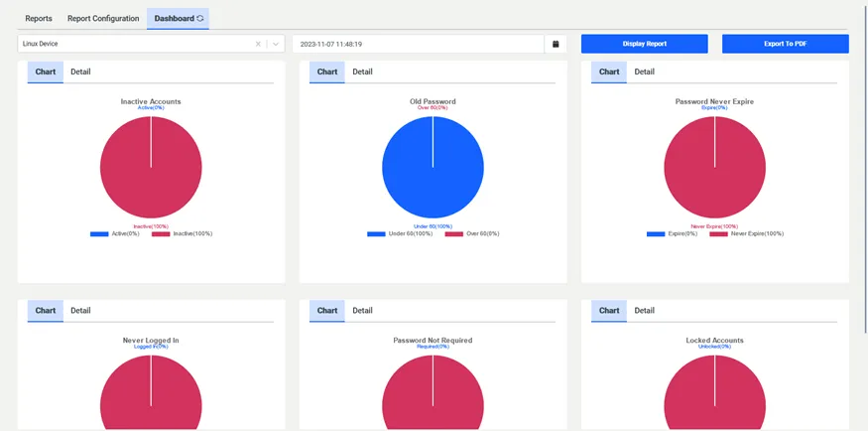Click the Inactive Accounts pie chart
The image size is (868, 431).
(x=151, y=167)
